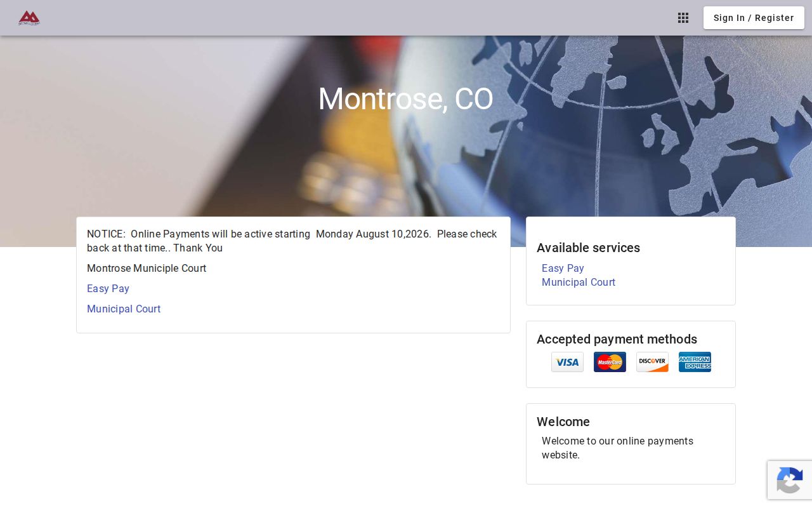Click the NOTICE online payments message
Screen dimensions: 812x508
coord(292,241)
